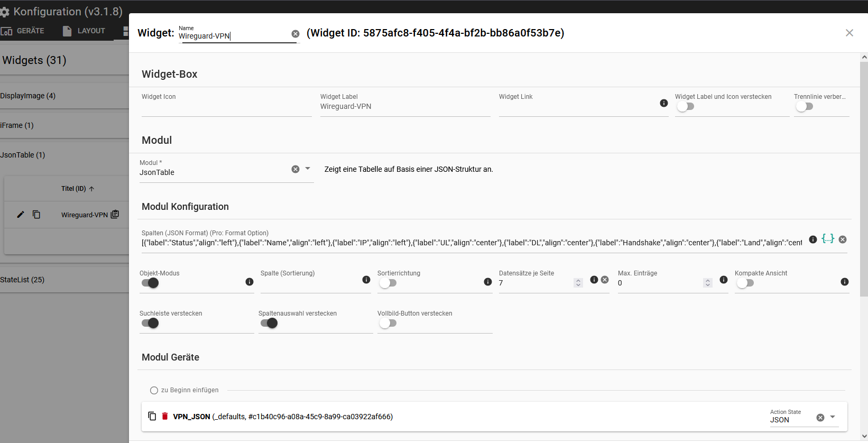The height and width of the screenshot is (443, 868).
Task: Toggle the Sortierrichtung switch
Action: (388, 283)
